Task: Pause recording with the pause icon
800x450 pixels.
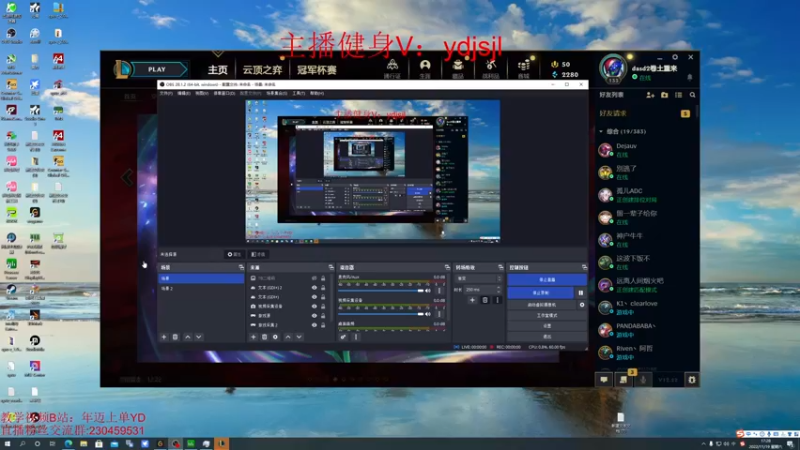Action: point(581,293)
